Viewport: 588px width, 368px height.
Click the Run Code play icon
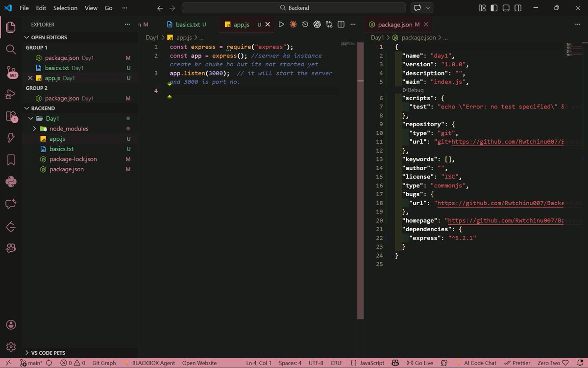[281, 24]
